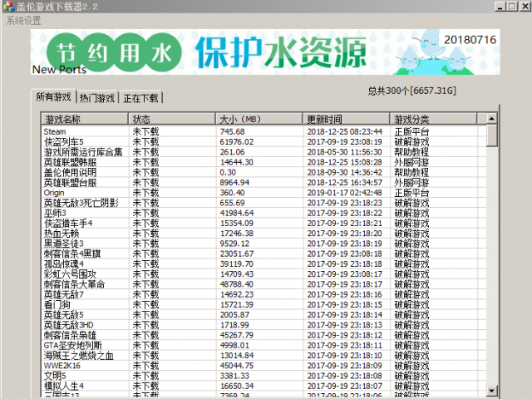Select 英雄无敌3死亡阴影 row
This screenshot has height=399, width=532.
263,203
